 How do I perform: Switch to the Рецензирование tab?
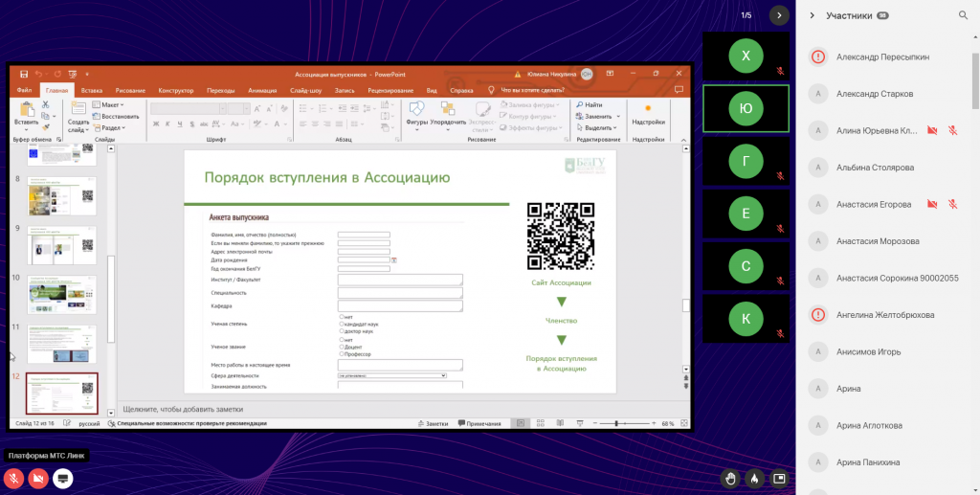coord(390,91)
